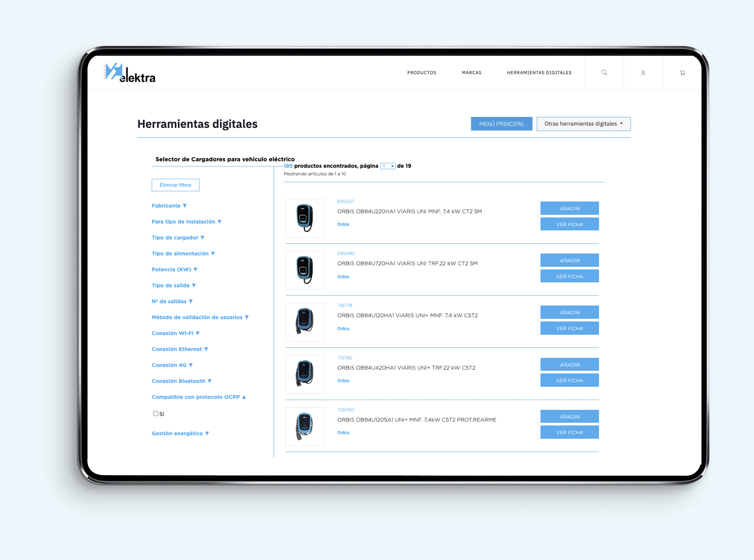
Task: Select title ORBIS OB94U220HA1 VIARIS UNI MNF
Action: 409,211
